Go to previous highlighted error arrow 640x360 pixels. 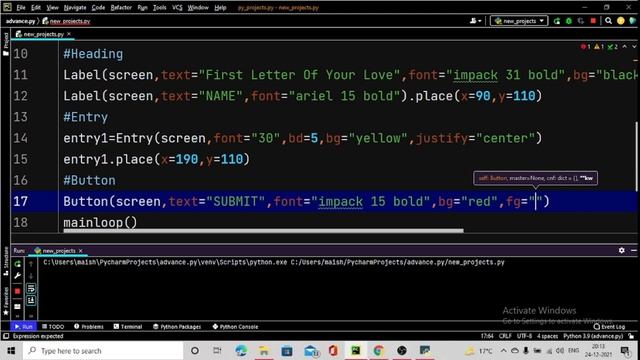[624, 47]
